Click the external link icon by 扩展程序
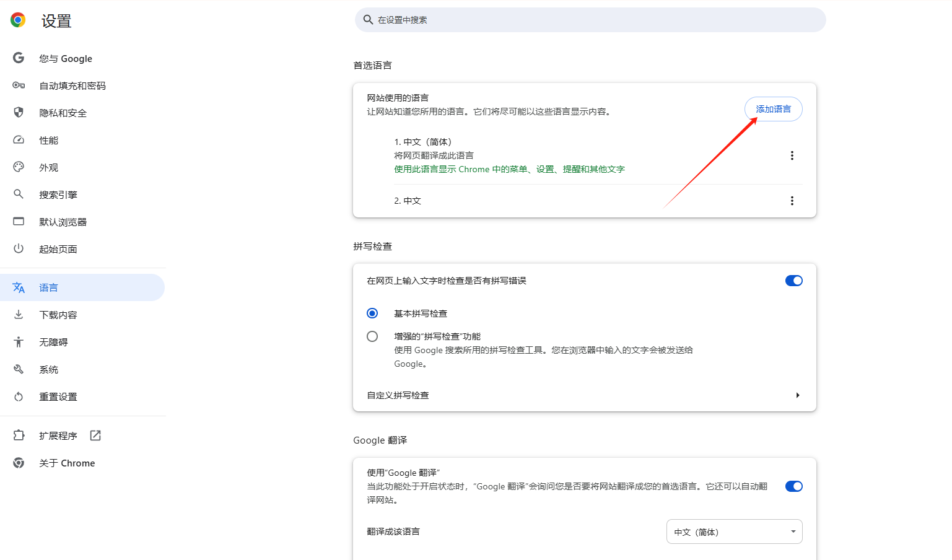This screenshot has width=952, height=560. tap(95, 435)
